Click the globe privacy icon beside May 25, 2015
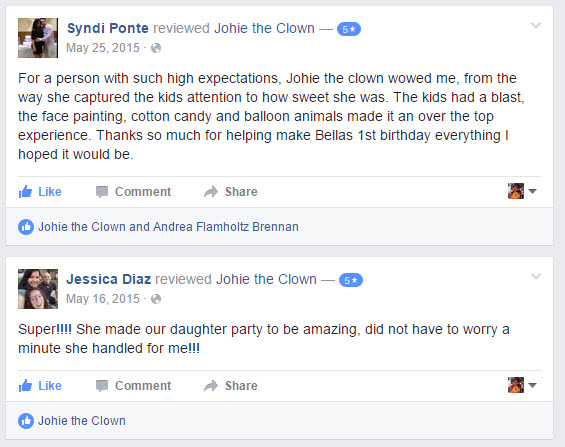 pyautogui.click(x=156, y=48)
